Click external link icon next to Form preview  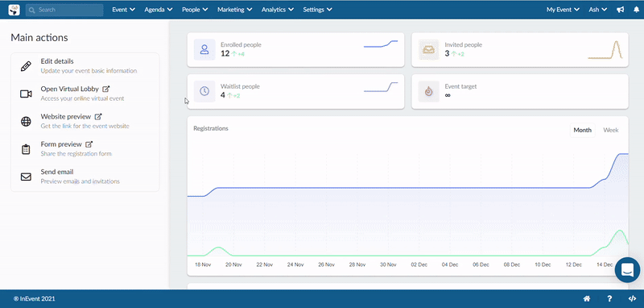click(89, 144)
